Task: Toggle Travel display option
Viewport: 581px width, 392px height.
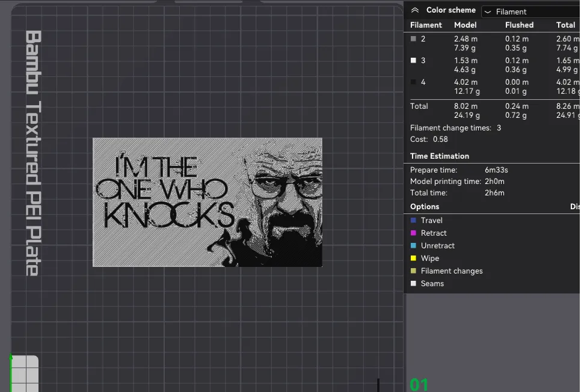Action: [x=414, y=221]
